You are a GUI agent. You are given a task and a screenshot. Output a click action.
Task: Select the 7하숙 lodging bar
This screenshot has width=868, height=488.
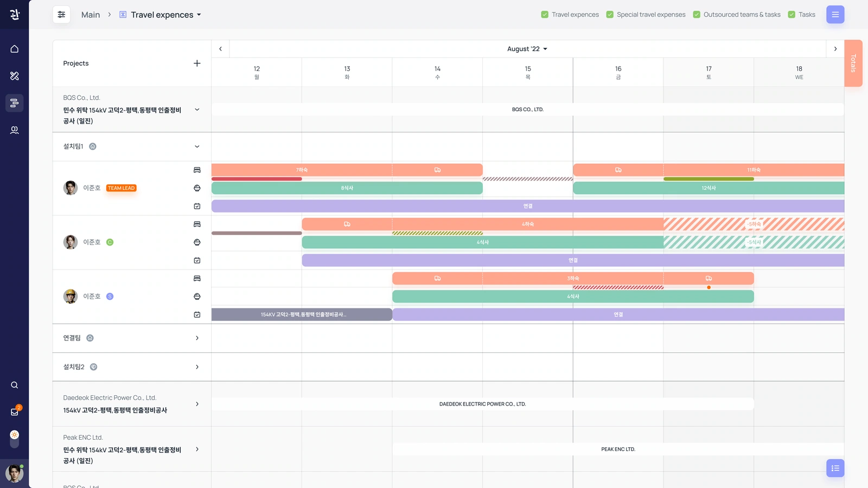302,170
